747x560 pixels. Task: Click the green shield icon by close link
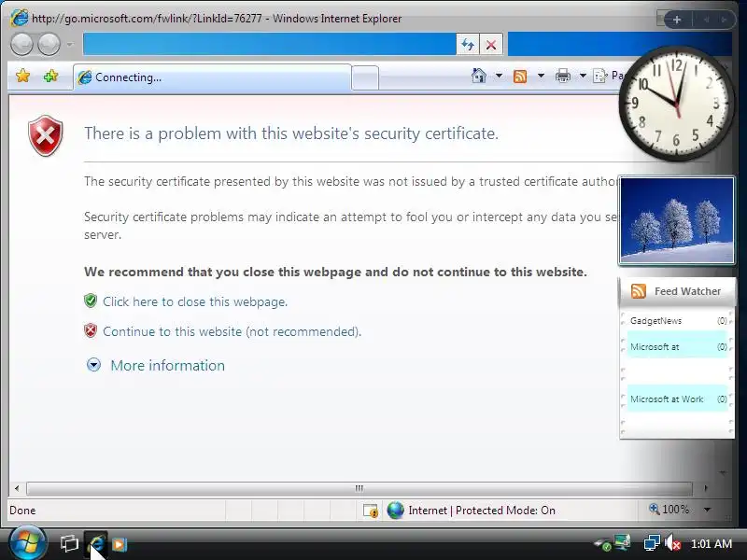tap(91, 301)
